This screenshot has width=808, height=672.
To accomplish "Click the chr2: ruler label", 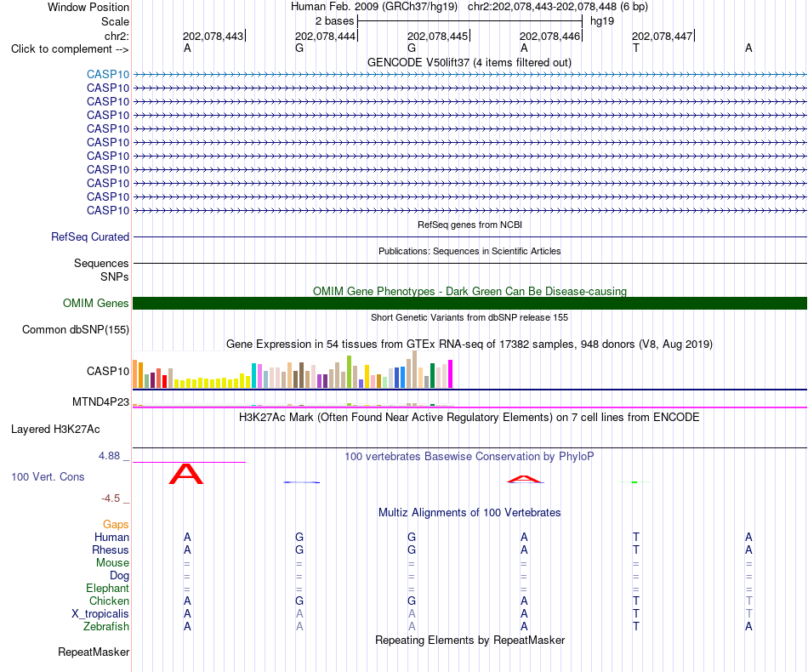I will pos(117,36).
